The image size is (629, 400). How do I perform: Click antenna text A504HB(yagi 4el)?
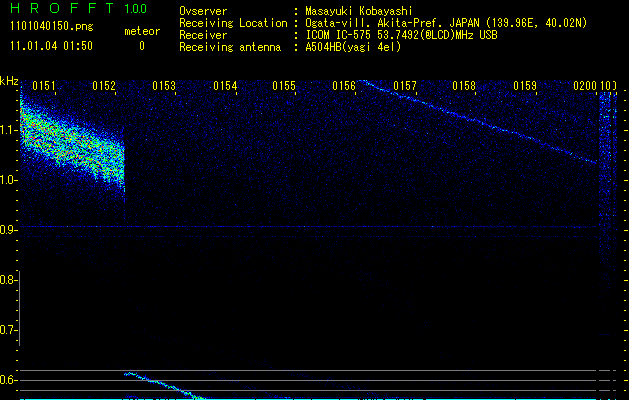coord(353,47)
